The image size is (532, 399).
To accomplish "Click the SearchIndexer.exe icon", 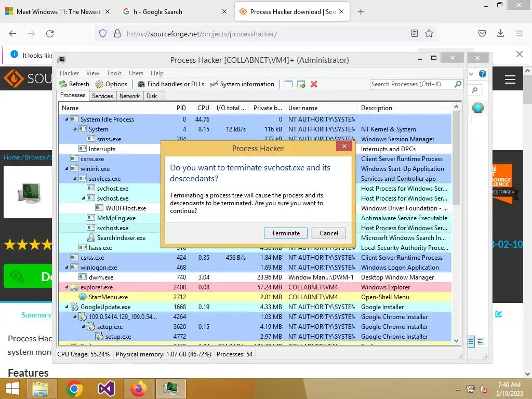I will pos(91,238).
